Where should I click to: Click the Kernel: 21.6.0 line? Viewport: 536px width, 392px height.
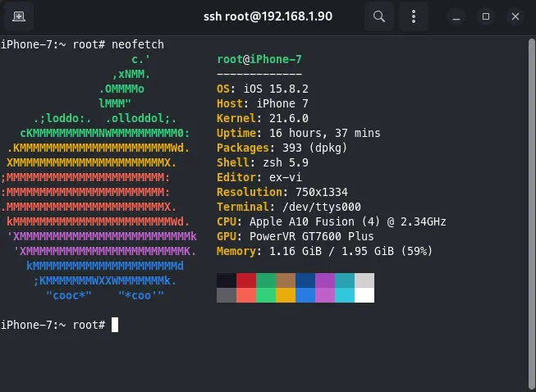[x=263, y=118]
